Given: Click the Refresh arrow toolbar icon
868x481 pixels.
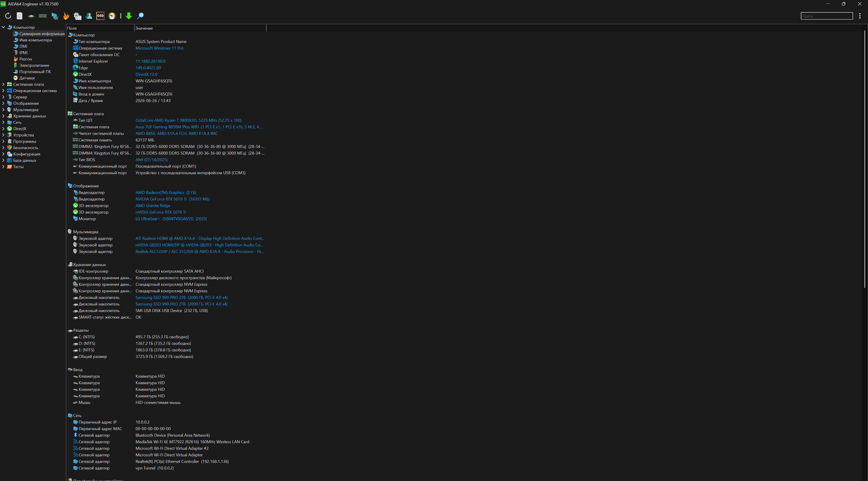Looking at the screenshot, I should point(8,16).
